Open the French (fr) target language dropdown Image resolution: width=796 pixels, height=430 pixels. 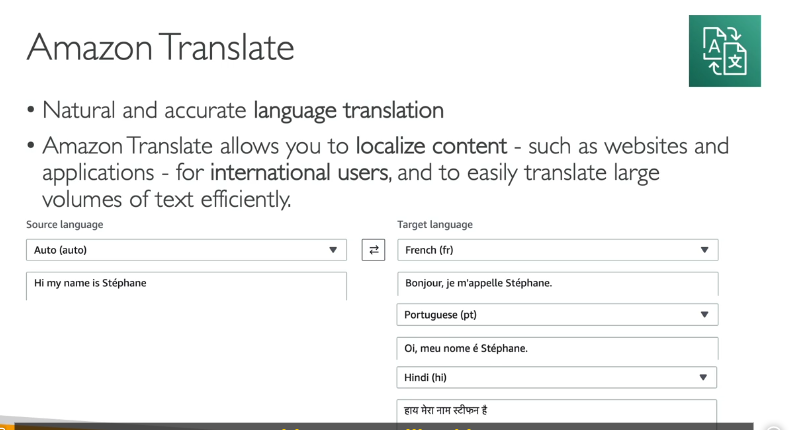click(557, 250)
